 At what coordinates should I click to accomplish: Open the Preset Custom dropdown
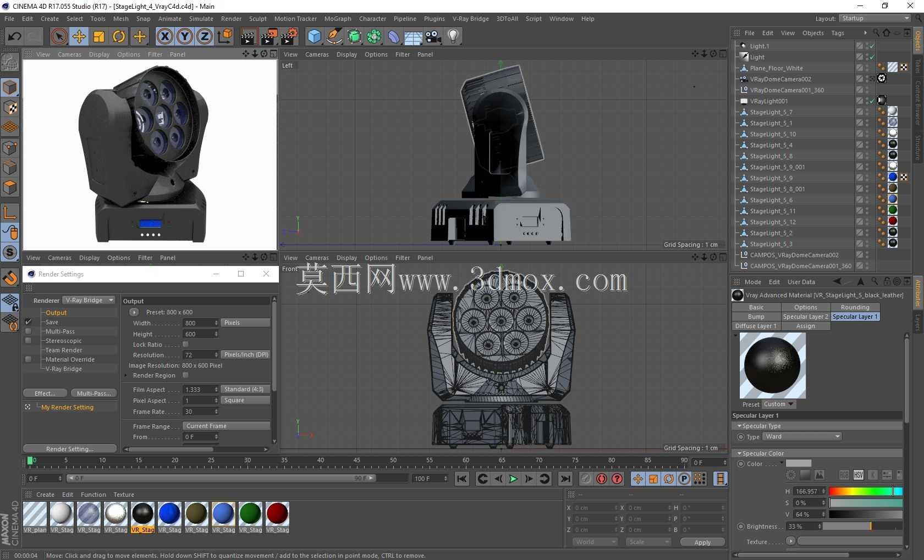coord(779,404)
